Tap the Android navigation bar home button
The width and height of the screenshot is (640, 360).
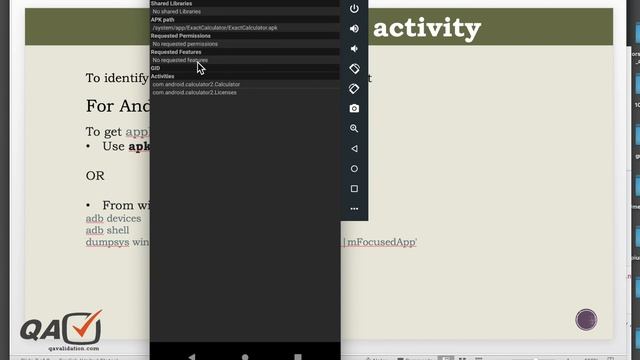click(x=245, y=357)
